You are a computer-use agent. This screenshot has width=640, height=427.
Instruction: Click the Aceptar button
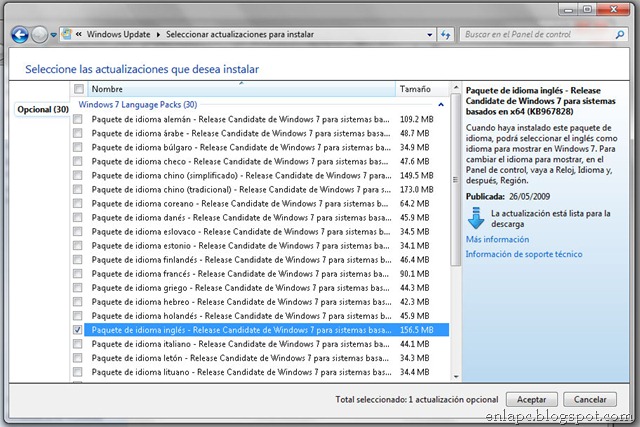click(x=531, y=399)
